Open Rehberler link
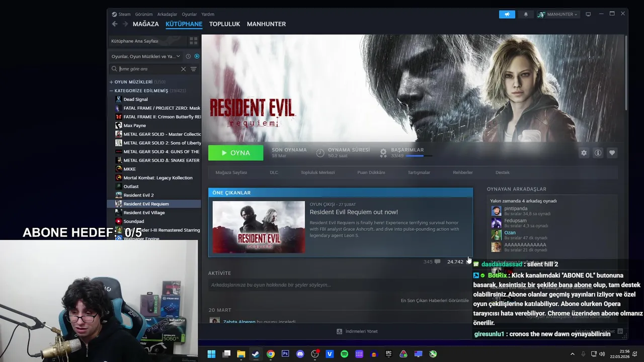Viewport: 644px width, 362px height. click(x=462, y=172)
